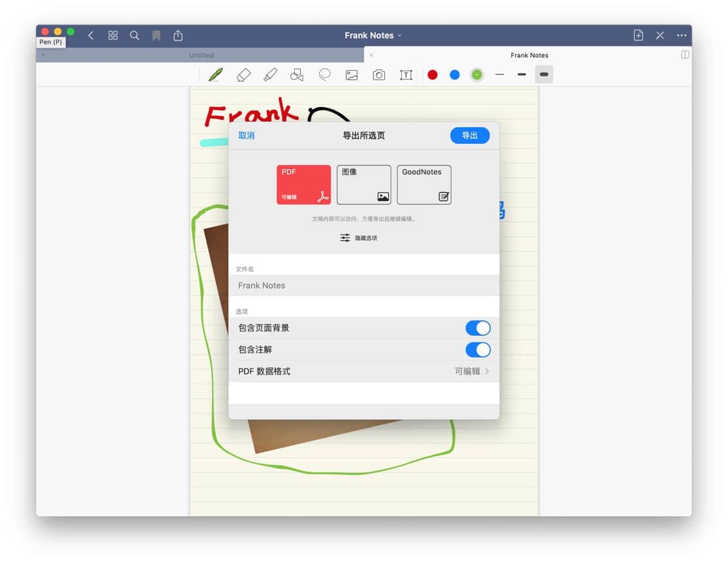Toggle 包含页面背景 off
The height and width of the screenshot is (564, 728).
tap(477, 328)
